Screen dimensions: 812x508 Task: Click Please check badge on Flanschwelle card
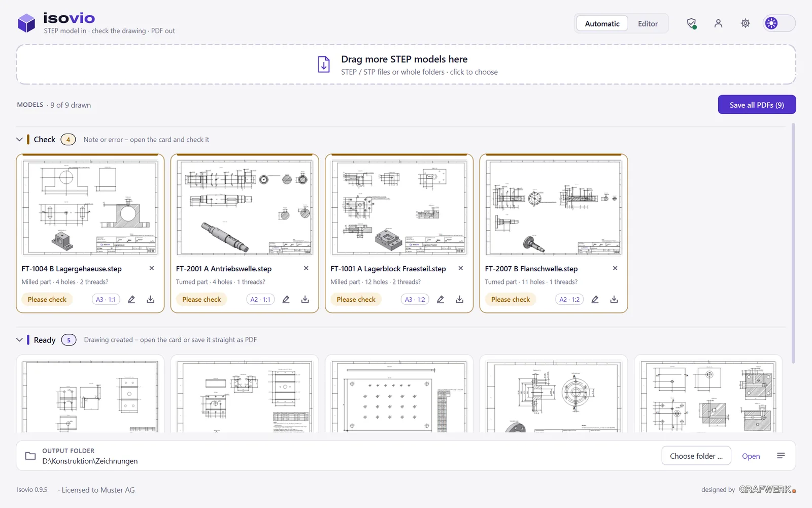[x=511, y=299]
